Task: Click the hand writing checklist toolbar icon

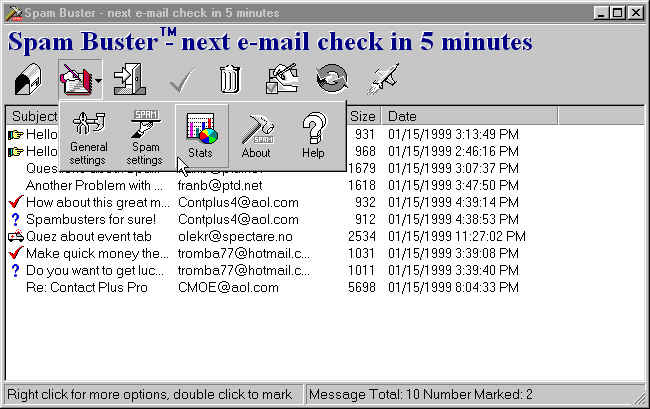Action: coord(283,78)
